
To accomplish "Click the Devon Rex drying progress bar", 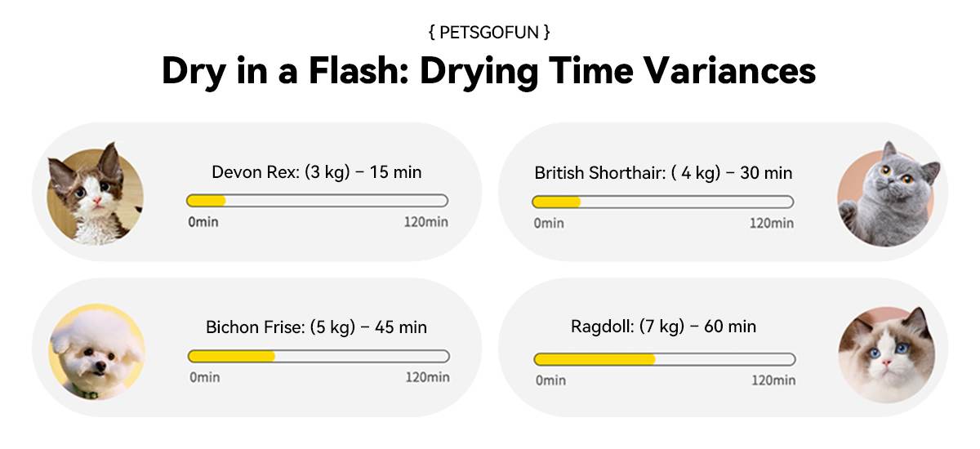I will (317, 201).
